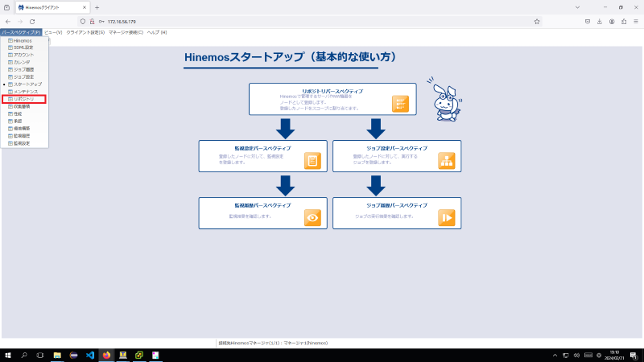Open Task View on the taskbar

pos(39,356)
